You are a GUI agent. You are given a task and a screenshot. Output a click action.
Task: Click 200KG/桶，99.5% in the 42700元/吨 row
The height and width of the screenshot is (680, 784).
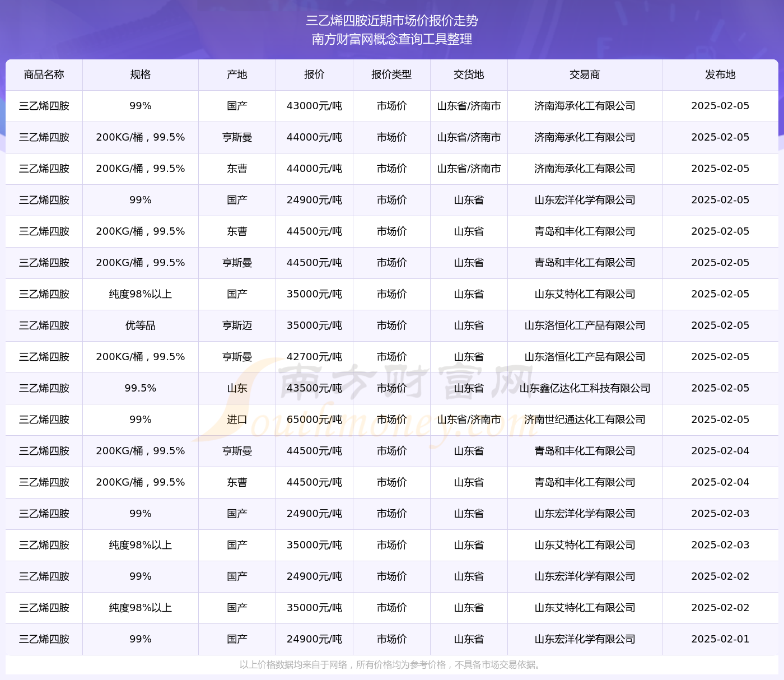[141, 357]
